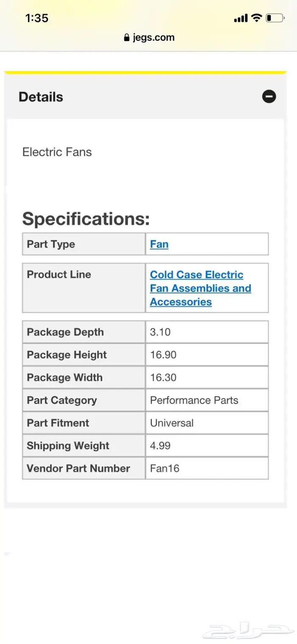Tap the watermark logo at bottom
The width and height of the screenshot is (297, 644).
coord(248,630)
